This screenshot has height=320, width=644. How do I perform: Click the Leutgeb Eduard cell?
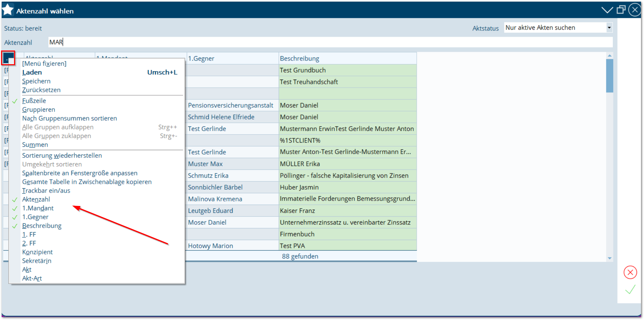[233, 211]
